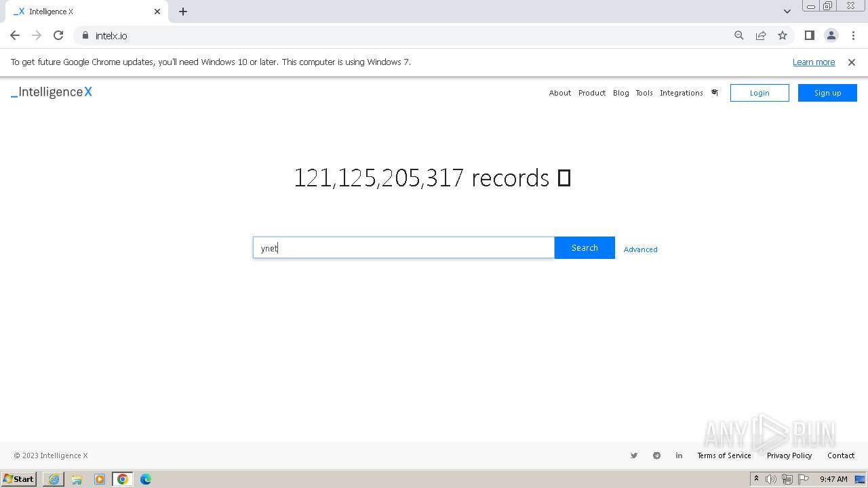
Task: Open Chrome zoom magnifier icon
Action: [739, 35]
